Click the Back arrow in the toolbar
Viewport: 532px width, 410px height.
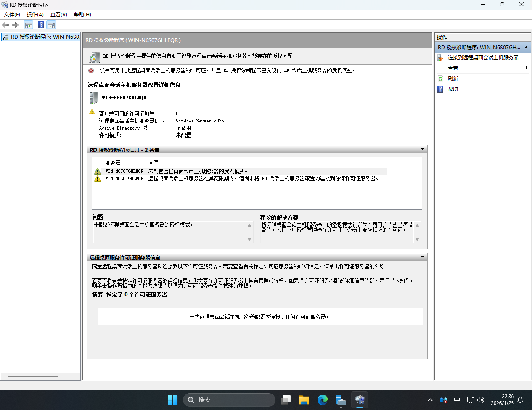(5, 25)
